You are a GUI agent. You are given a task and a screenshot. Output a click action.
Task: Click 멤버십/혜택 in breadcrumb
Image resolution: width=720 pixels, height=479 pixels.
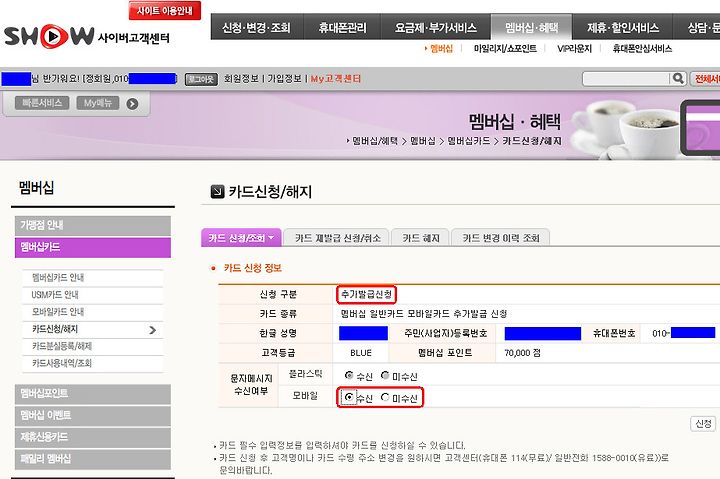pos(375,141)
